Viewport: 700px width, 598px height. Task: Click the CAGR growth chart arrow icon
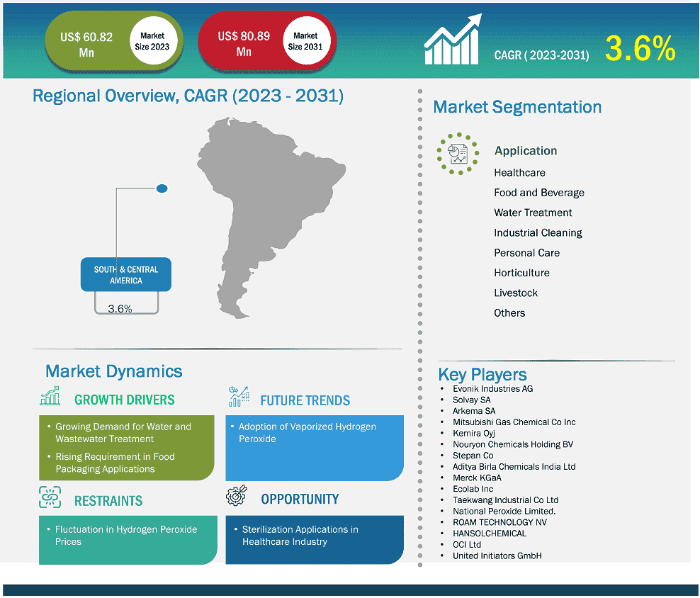click(454, 41)
